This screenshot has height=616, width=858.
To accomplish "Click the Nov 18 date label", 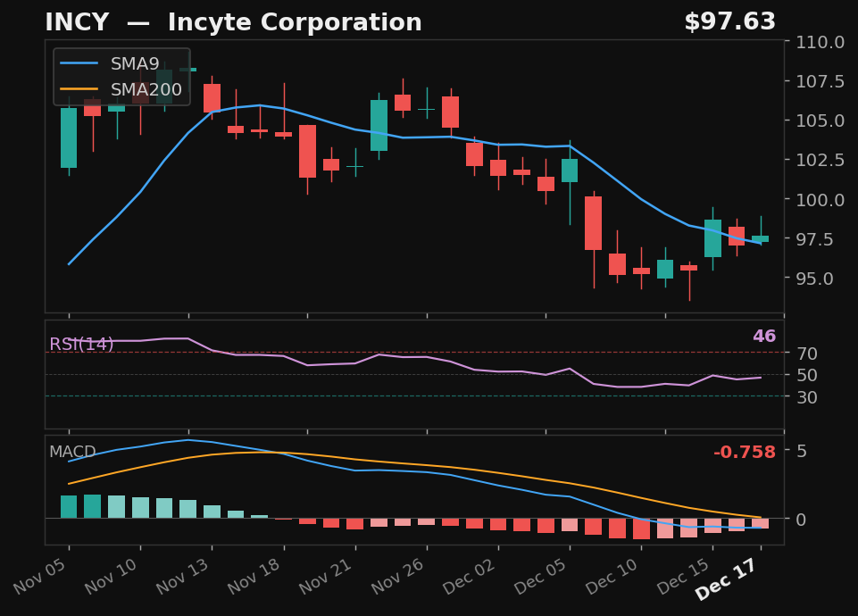I will (255, 577).
